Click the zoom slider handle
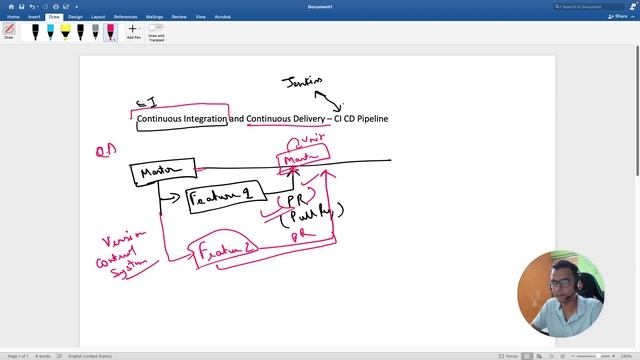Image resolution: width=640 pixels, height=360 pixels. click(x=598, y=356)
